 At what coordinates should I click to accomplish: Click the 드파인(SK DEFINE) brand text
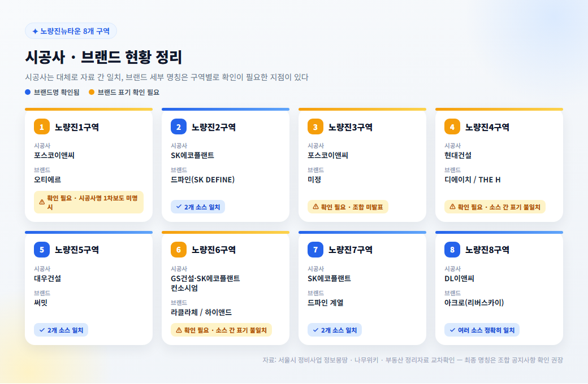coord(203,180)
